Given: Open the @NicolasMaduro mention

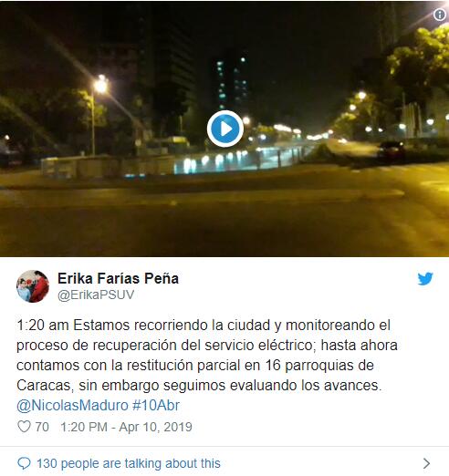Looking at the screenshot, I should pos(72,406).
